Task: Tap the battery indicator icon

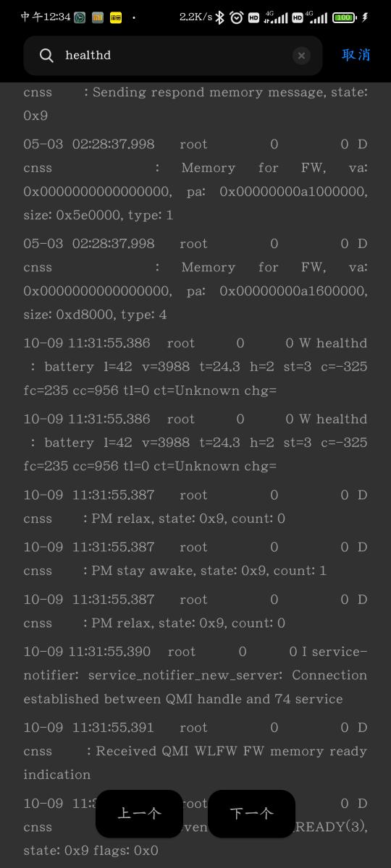Action: [345, 17]
